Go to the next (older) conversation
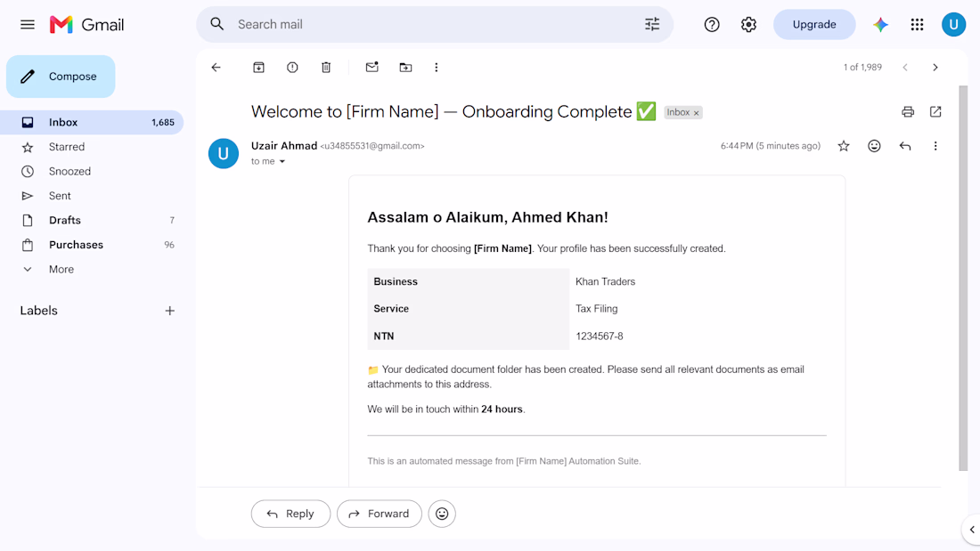The height and width of the screenshot is (551, 980). pyautogui.click(x=935, y=68)
